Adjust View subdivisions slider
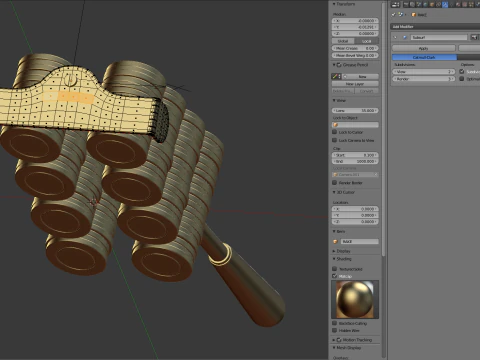This screenshot has width=480, height=360. (424, 72)
